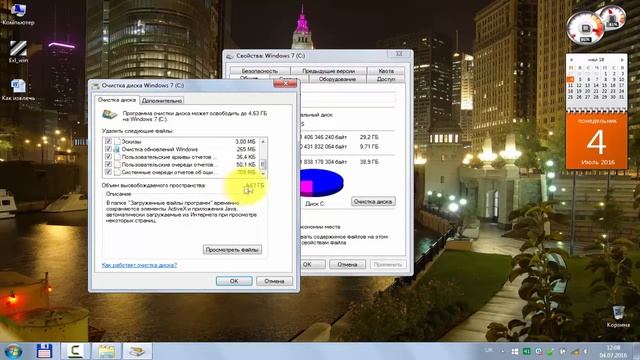
Task: Close the Disk Cleanup dialog
Action: coord(285,84)
